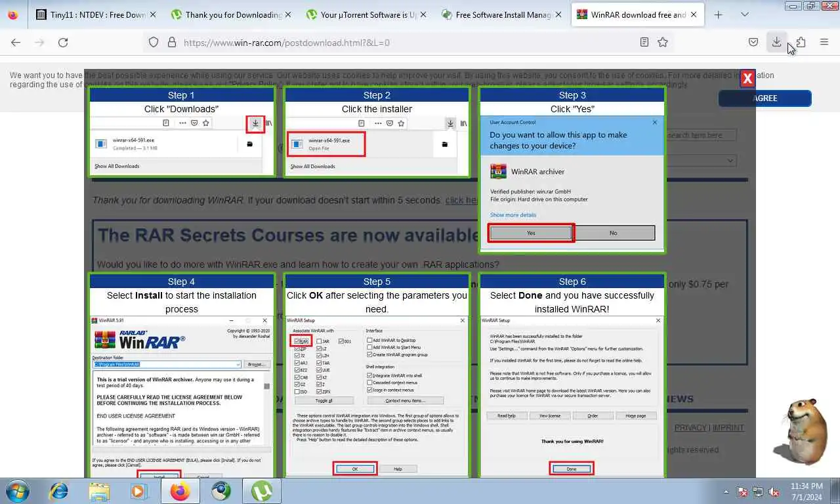The width and height of the screenshot is (840, 504).
Task: Open the globe app in taskbar
Action: click(221, 491)
